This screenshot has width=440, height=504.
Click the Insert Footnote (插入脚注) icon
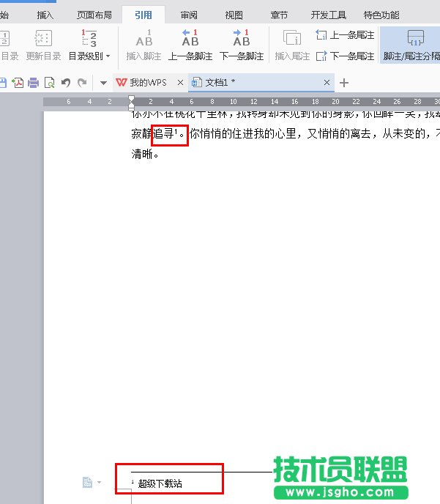[144, 45]
